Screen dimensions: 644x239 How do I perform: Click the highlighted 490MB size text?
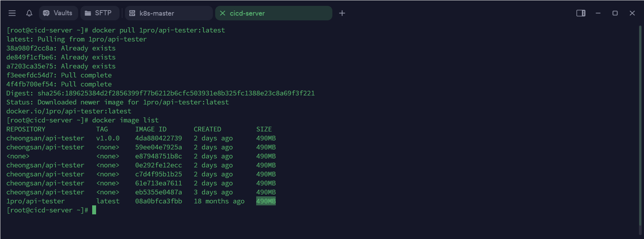(x=266, y=201)
